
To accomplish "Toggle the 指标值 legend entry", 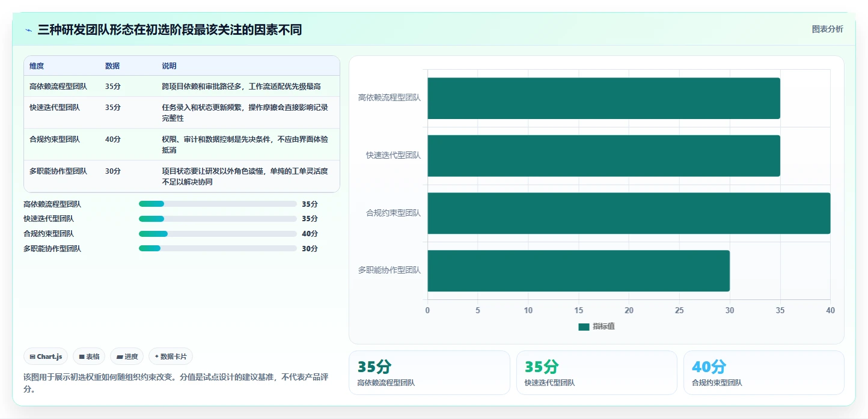I will coord(596,326).
